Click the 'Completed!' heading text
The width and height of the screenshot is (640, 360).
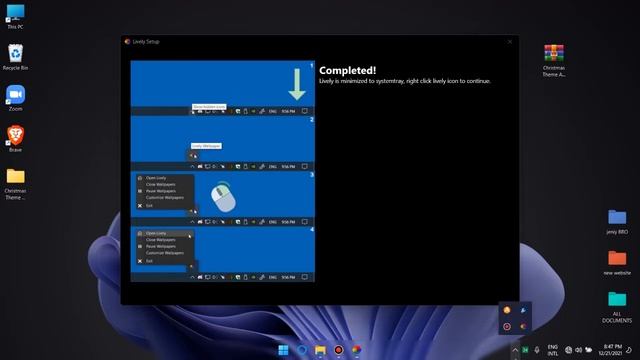[347, 70]
